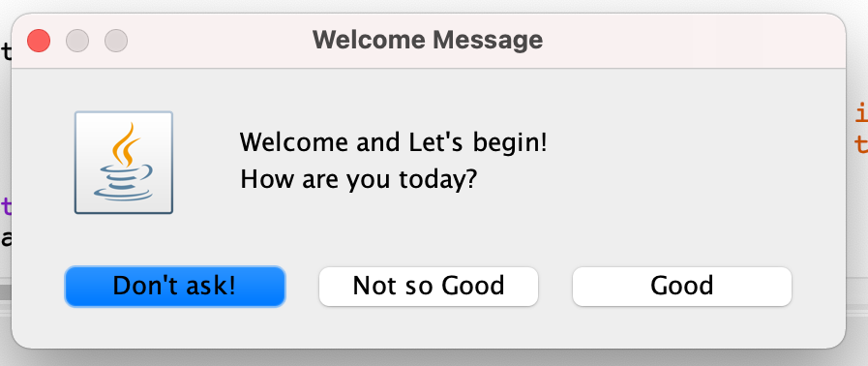868x366 pixels.
Task: Click the empty space between Java icon and message
Action: click(x=206, y=163)
